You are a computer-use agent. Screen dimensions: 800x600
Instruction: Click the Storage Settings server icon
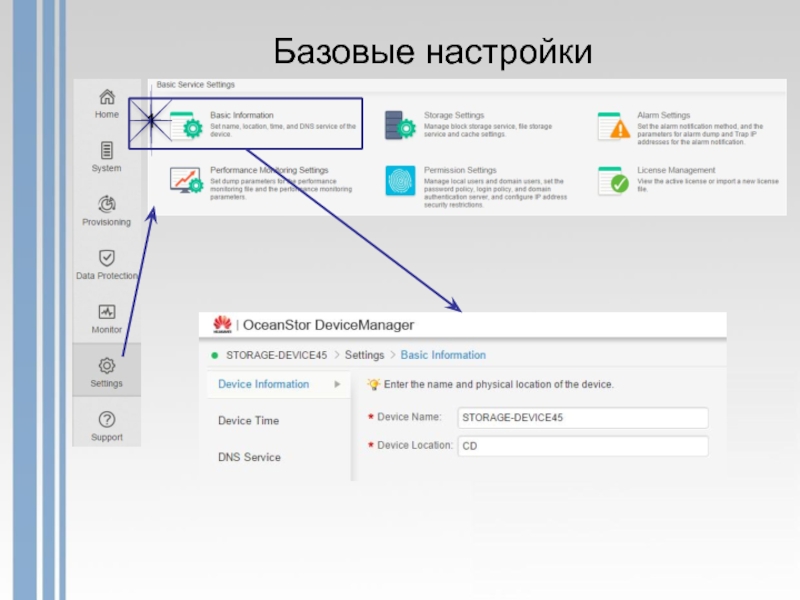(400, 125)
